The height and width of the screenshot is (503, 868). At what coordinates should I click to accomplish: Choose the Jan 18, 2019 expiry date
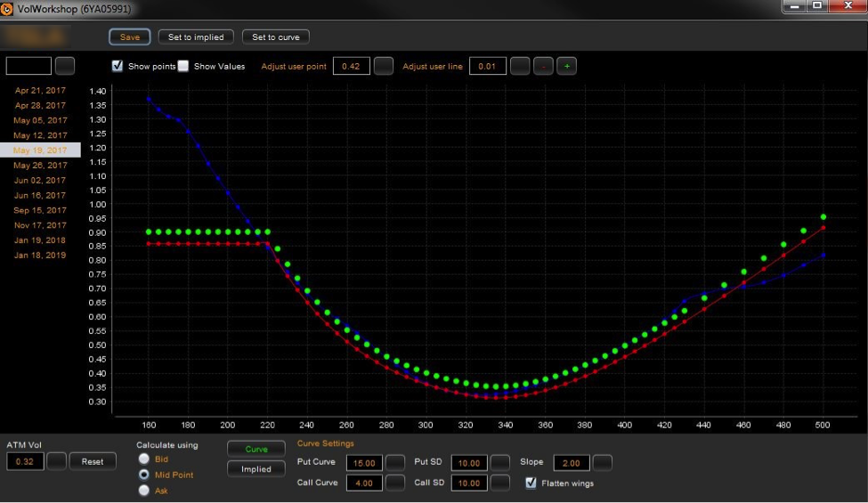click(x=40, y=256)
